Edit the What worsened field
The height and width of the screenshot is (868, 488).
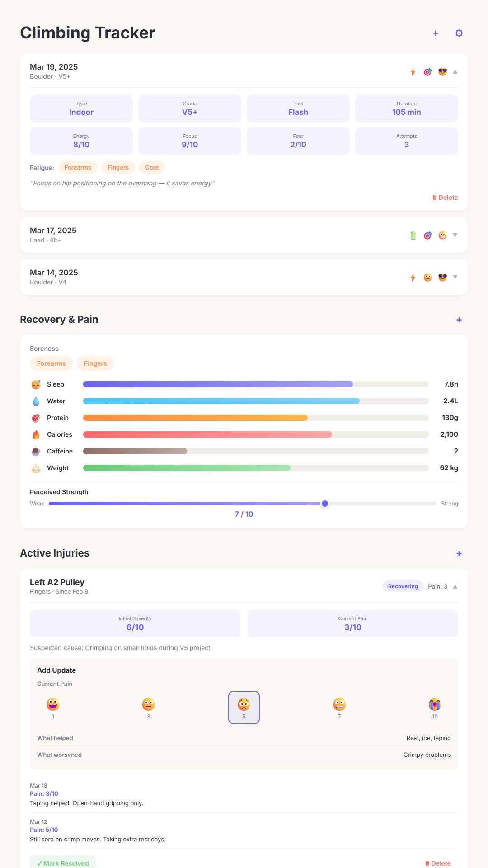click(x=244, y=755)
